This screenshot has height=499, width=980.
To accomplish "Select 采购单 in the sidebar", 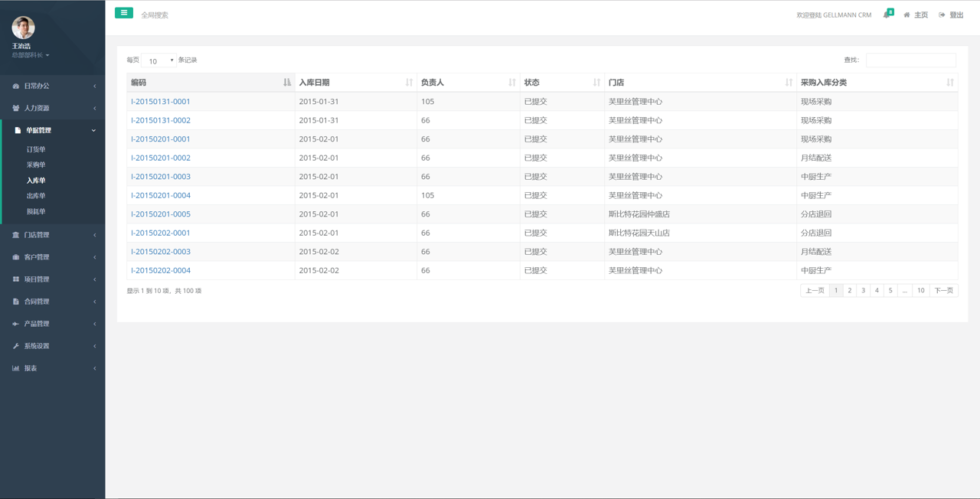I will (x=36, y=165).
